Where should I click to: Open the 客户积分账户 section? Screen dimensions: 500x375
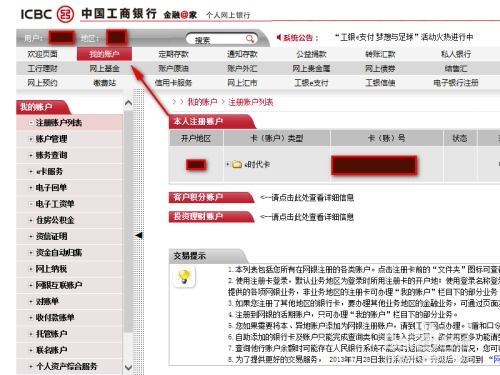pos(211,197)
